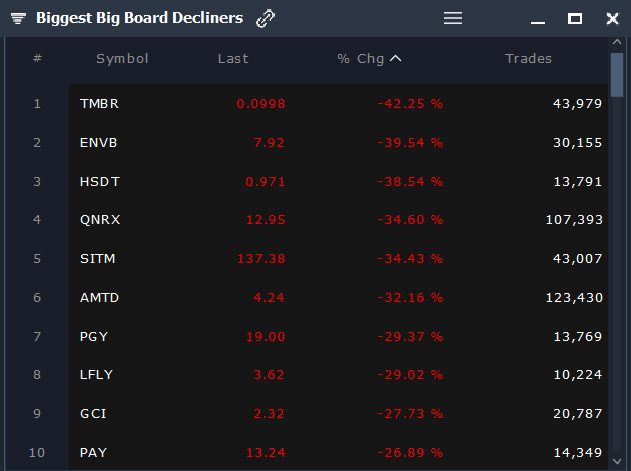
Task: Open the hamburger menu in the title bar
Action: (453, 18)
